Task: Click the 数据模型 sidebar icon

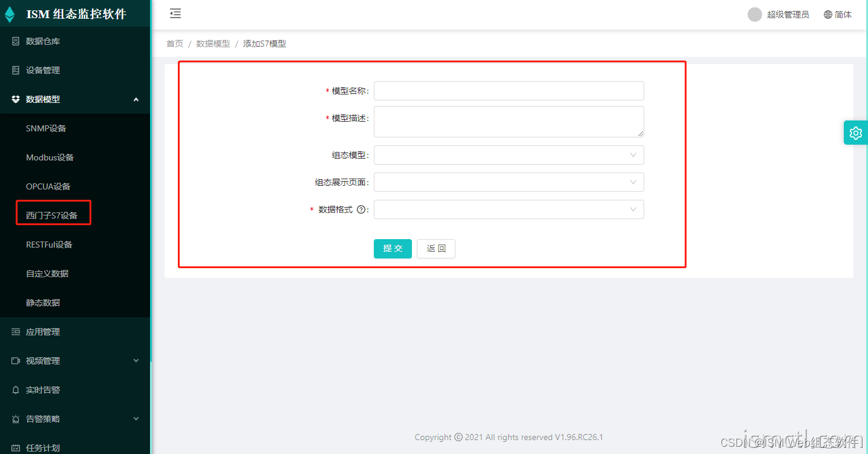Action: point(16,99)
